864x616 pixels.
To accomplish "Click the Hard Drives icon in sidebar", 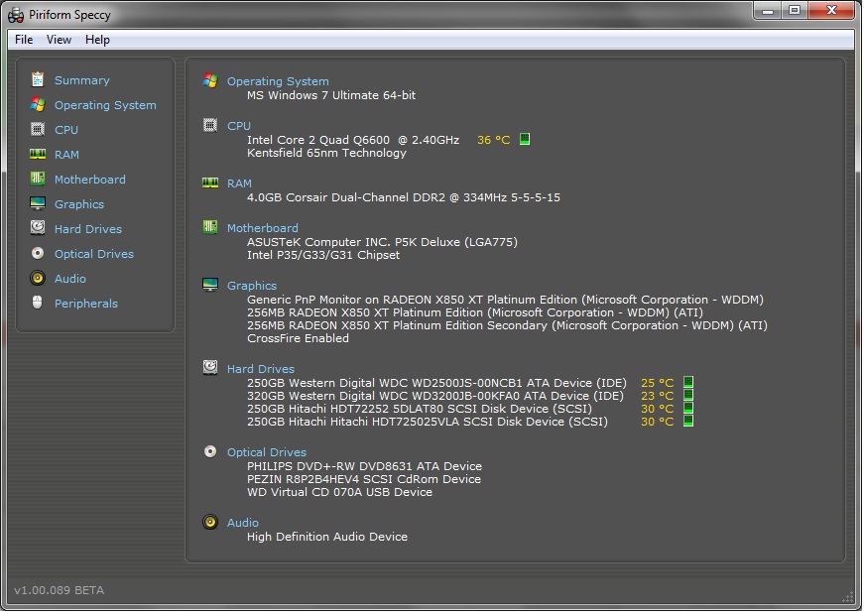I will pyautogui.click(x=38, y=228).
